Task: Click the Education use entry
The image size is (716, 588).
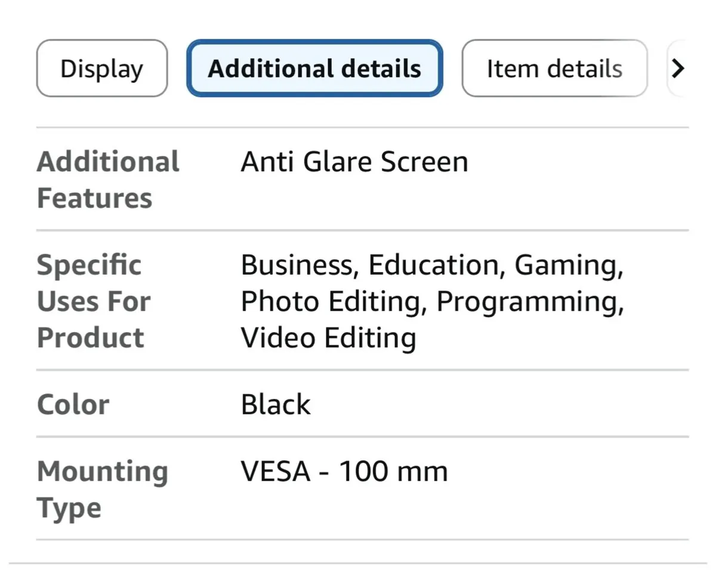Action: [431, 265]
